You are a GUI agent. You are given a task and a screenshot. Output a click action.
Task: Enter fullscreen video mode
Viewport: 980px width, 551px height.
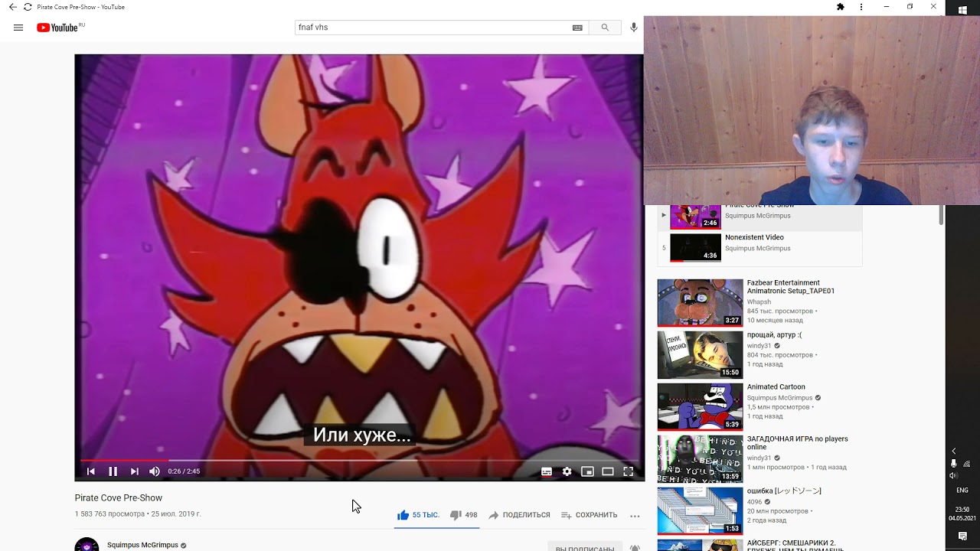coord(629,471)
